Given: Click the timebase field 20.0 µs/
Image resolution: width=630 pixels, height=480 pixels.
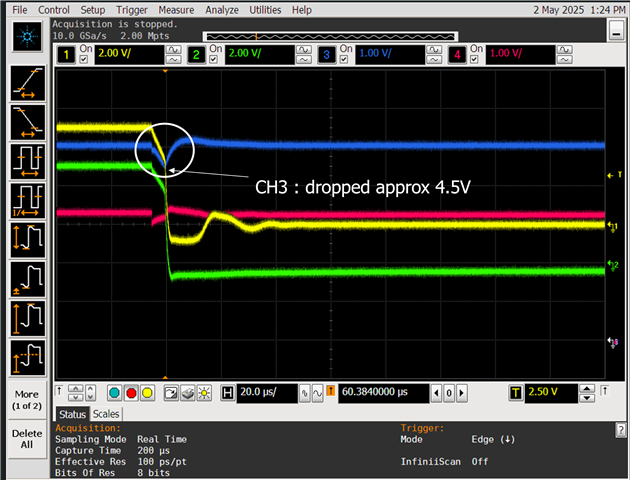Looking at the screenshot, I should (267, 393).
